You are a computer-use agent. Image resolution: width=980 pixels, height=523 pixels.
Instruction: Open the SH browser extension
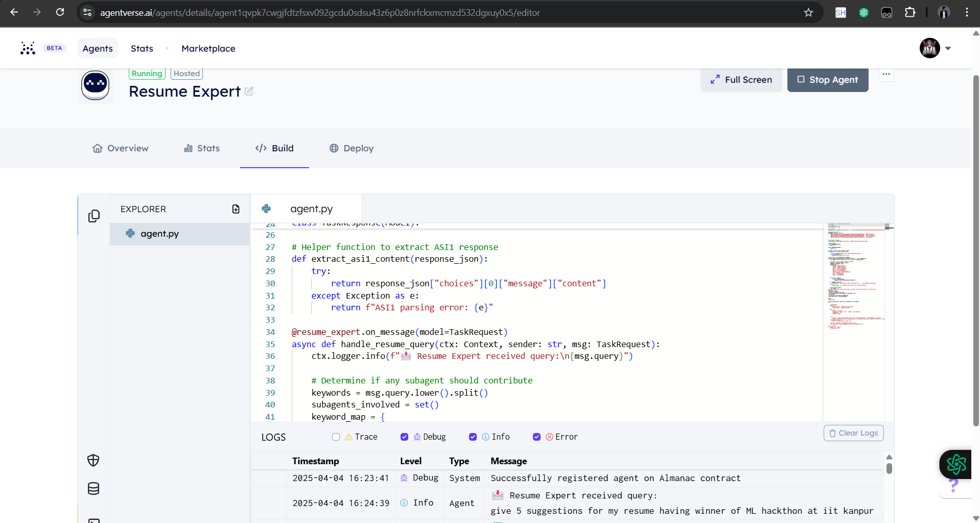841,12
